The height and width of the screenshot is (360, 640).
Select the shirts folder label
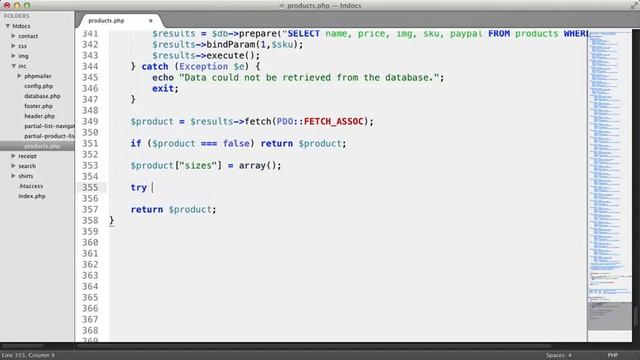(x=26, y=176)
